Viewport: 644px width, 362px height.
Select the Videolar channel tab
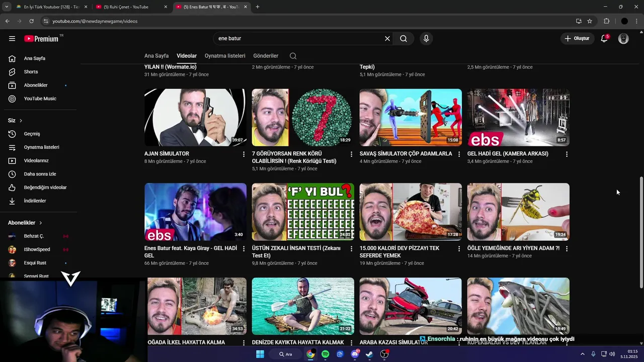click(187, 56)
